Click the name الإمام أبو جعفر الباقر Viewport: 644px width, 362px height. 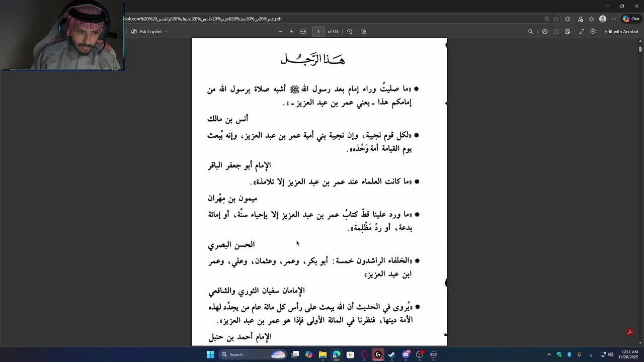click(x=239, y=165)
